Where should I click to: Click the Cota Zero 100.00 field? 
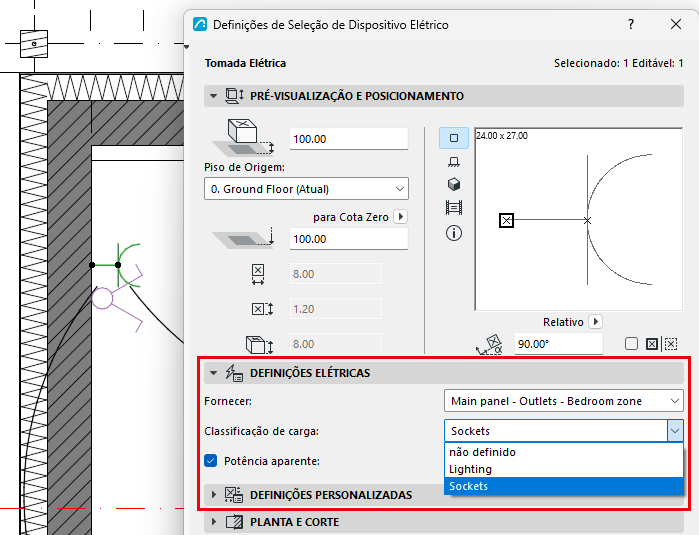pos(349,239)
